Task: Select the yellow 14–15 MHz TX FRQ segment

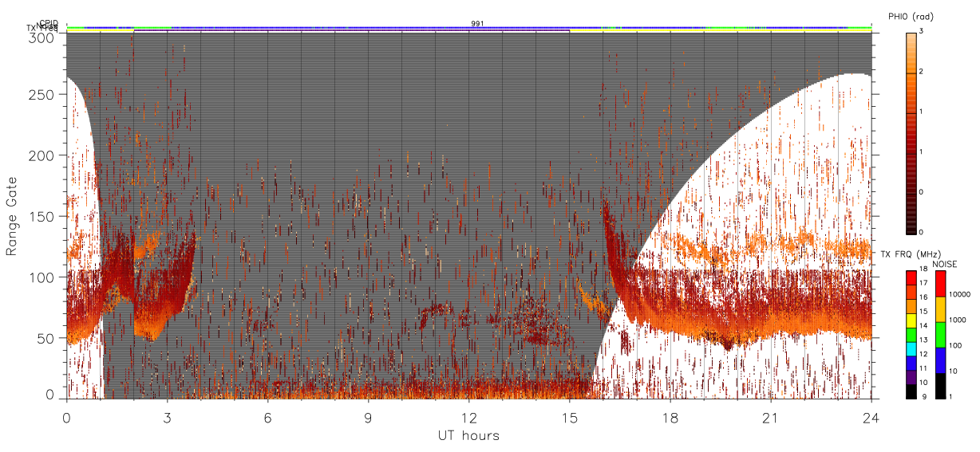Action: [x=911, y=319]
